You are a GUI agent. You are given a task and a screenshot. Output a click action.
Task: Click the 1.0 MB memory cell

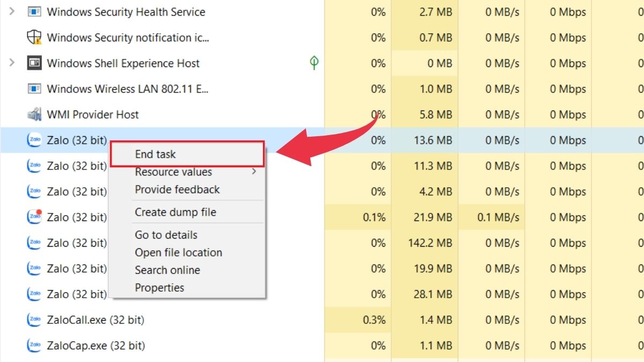tap(425, 89)
